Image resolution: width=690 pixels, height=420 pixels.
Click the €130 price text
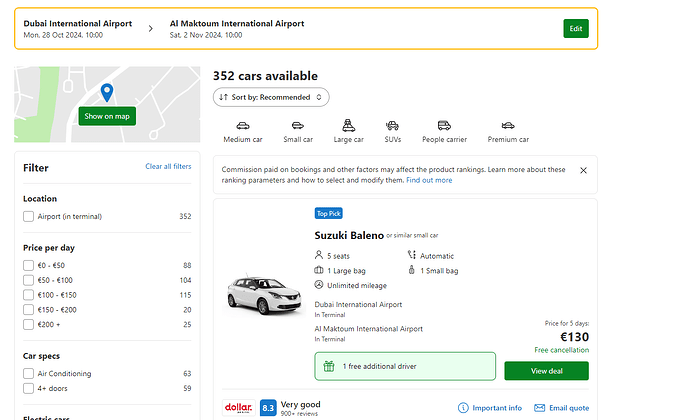575,337
